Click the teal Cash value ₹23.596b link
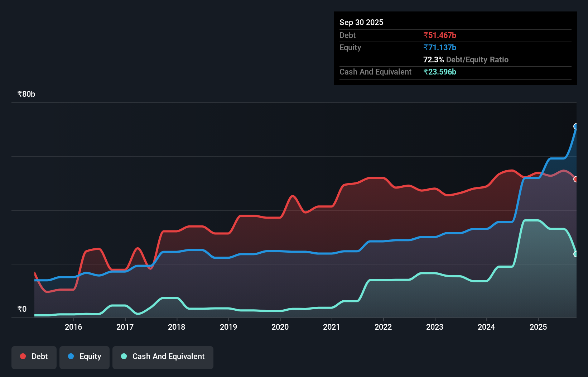Image resolution: width=588 pixels, height=377 pixels. [440, 72]
